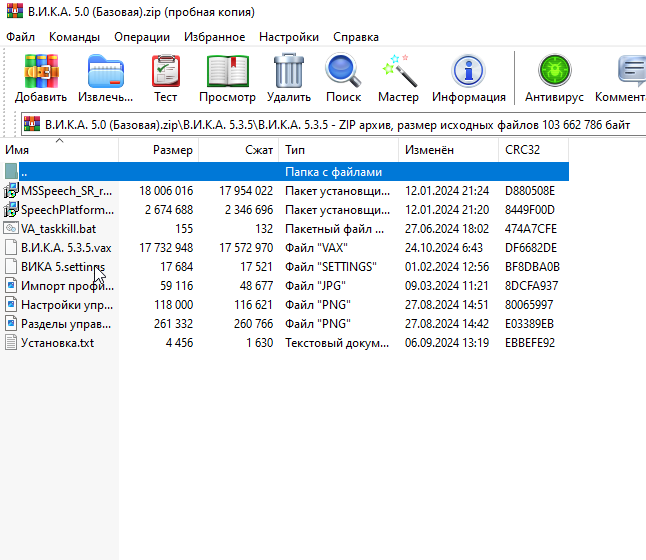Image resolution: width=646 pixels, height=560 pixels.
Task: Select the Настройки упр... file name
Action: pos(67,305)
